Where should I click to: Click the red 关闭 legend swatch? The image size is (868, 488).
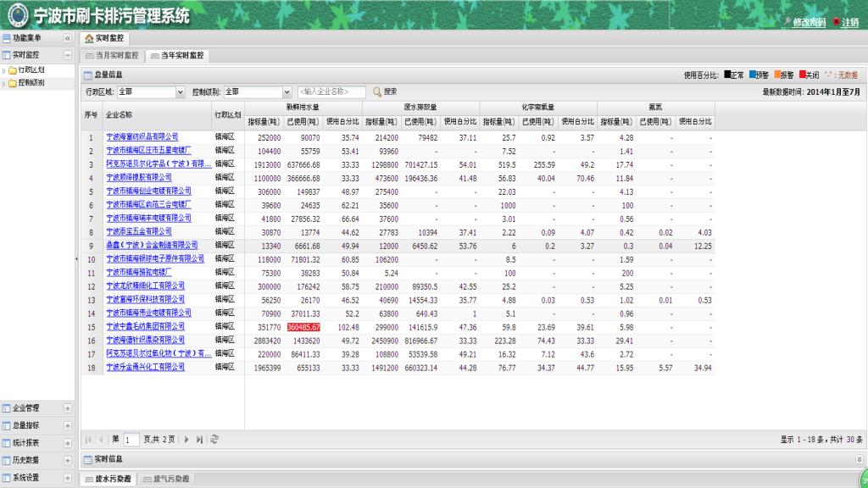[x=803, y=75]
